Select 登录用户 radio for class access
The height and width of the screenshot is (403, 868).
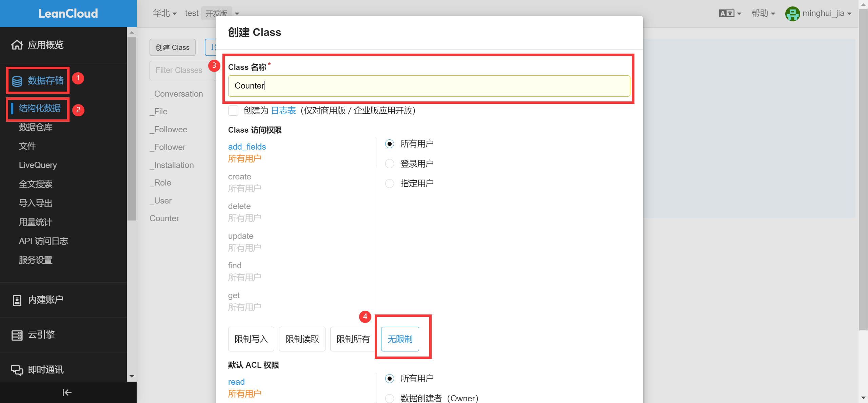click(390, 164)
